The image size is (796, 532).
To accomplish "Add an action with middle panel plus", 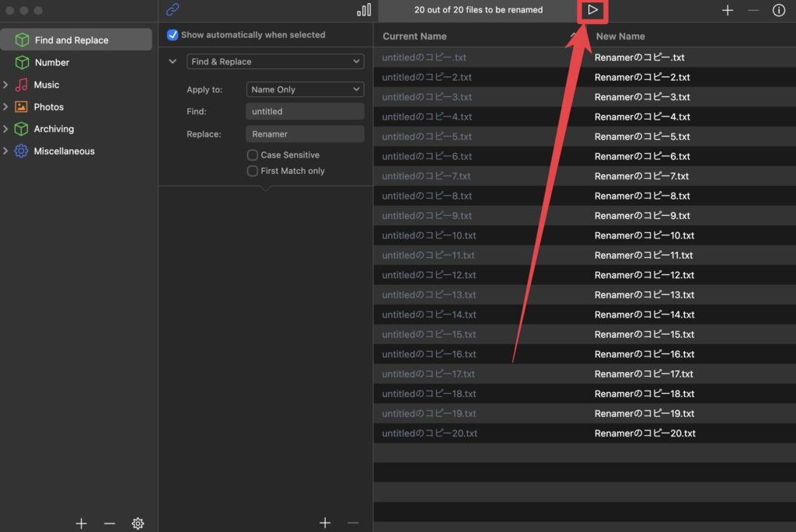I will 325,523.
